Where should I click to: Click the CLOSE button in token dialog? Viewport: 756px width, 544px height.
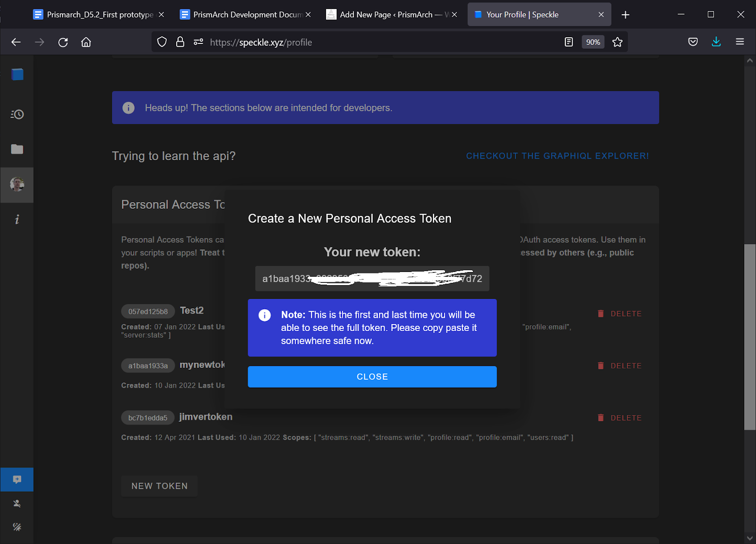(372, 377)
